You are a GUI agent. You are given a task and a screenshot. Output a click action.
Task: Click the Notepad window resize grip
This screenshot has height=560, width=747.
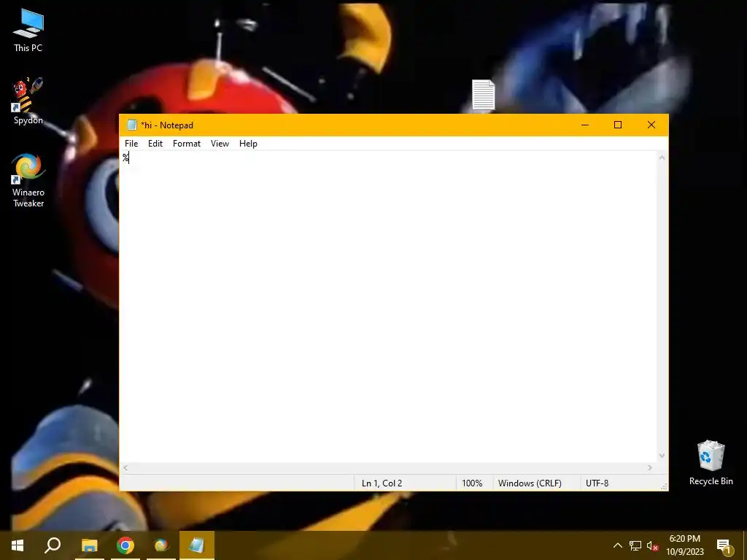[664, 486]
